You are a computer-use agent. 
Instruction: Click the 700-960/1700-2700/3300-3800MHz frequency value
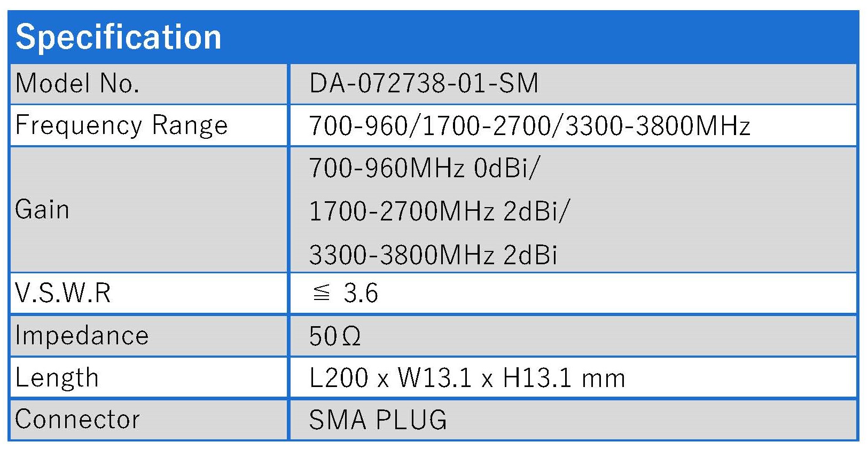[x=529, y=126]
